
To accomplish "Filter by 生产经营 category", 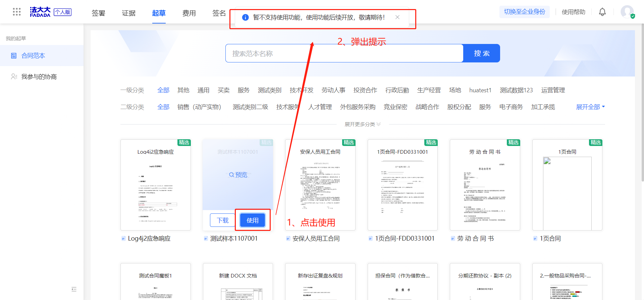I will 429,90.
